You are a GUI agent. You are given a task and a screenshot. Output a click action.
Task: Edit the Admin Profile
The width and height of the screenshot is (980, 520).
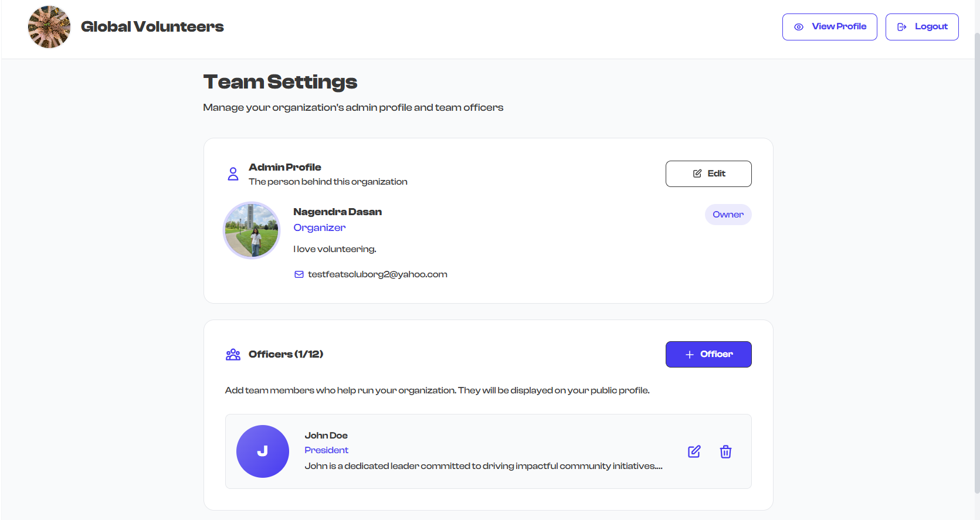point(708,174)
